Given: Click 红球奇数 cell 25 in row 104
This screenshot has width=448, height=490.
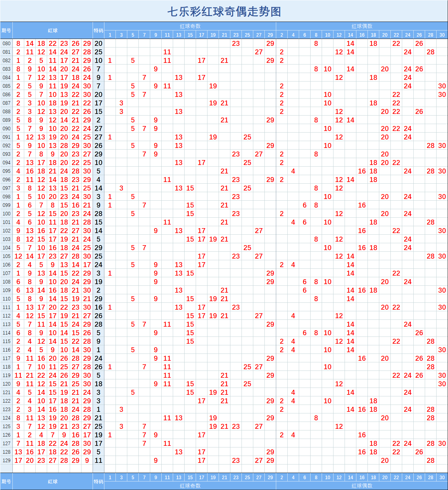Looking at the screenshot, I should tap(247, 248).
